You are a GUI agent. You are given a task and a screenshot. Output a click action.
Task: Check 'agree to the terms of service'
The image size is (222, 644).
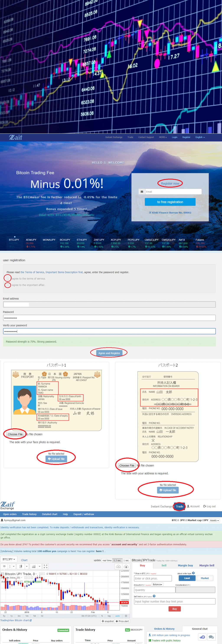pos(8,278)
